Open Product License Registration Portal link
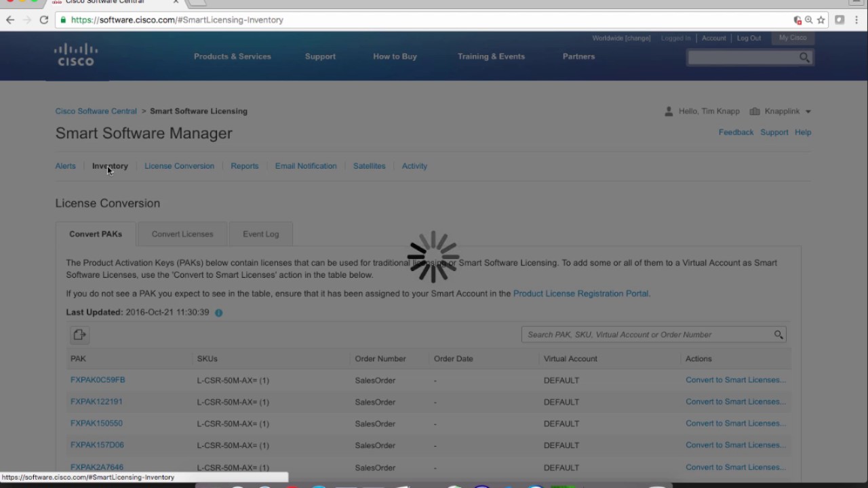This screenshot has width=868, height=488. coord(580,293)
